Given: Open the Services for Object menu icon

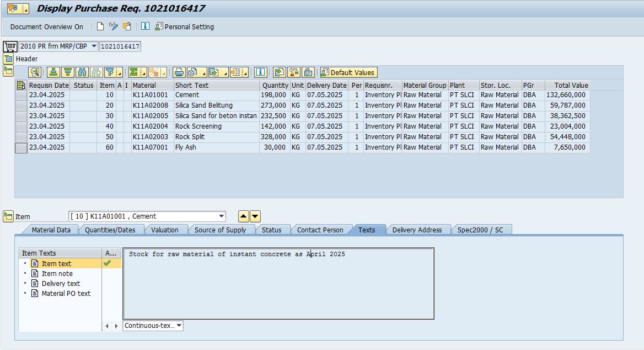Looking at the screenshot, I should tap(18, 8).
